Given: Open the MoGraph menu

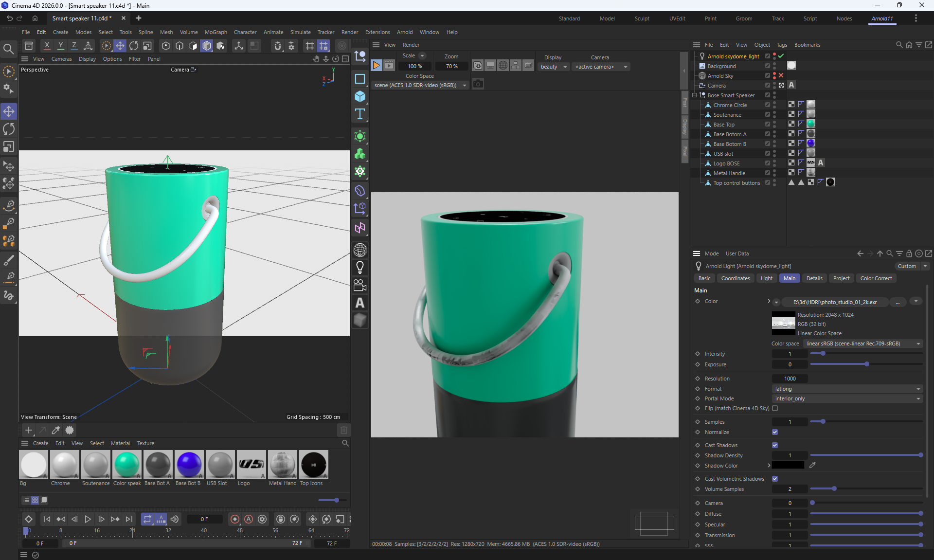Looking at the screenshot, I should 216,32.
